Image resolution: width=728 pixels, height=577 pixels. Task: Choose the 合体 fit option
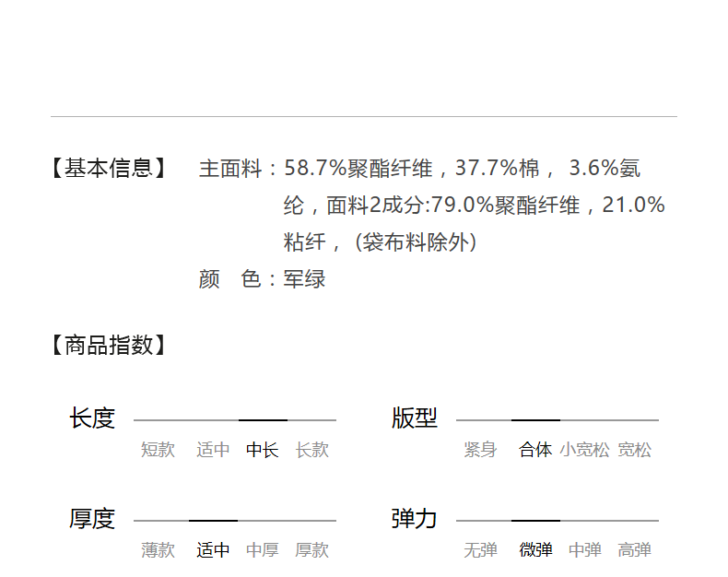tap(535, 450)
